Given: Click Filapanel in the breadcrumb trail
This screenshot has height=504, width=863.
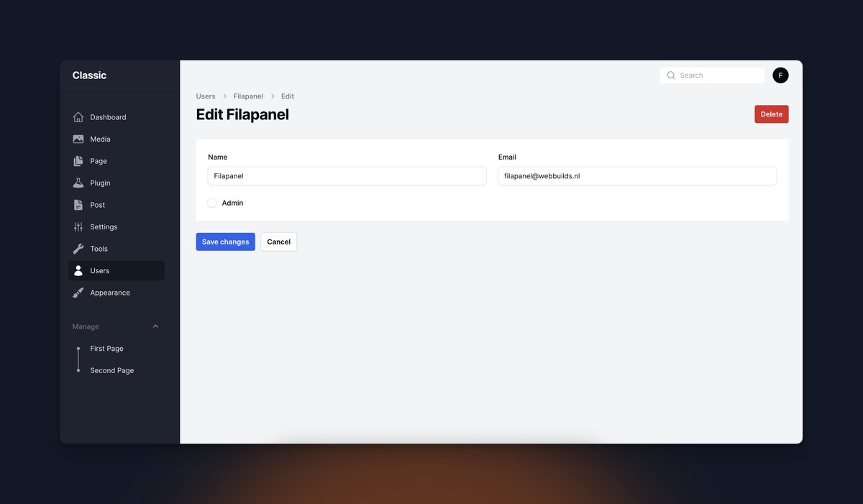Looking at the screenshot, I should pyautogui.click(x=247, y=96).
